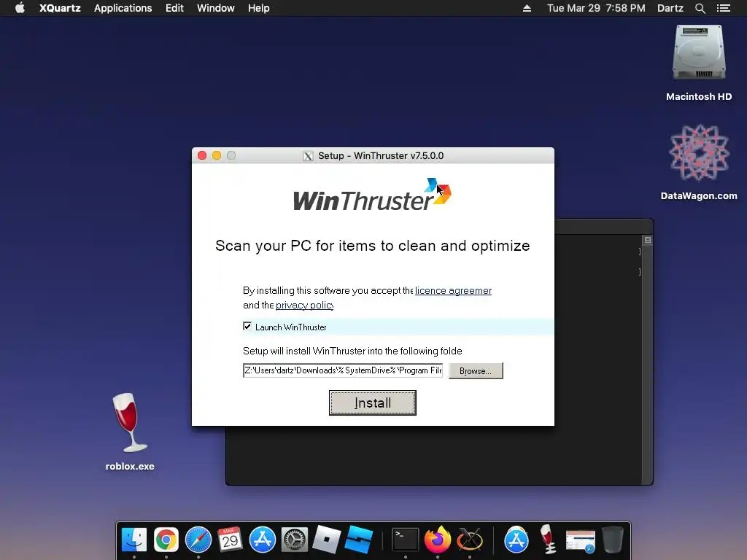Close the WinThruster Setup window

(x=202, y=156)
